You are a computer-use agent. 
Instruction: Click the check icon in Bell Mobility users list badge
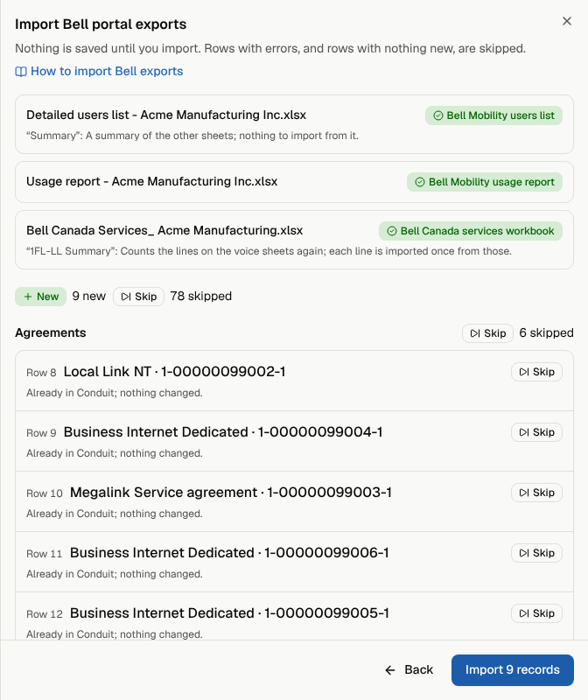(x=438, y=115)
